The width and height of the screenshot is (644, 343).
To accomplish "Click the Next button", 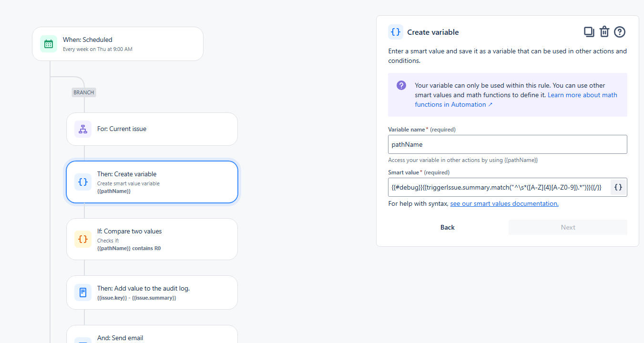I will click(568, 227).
